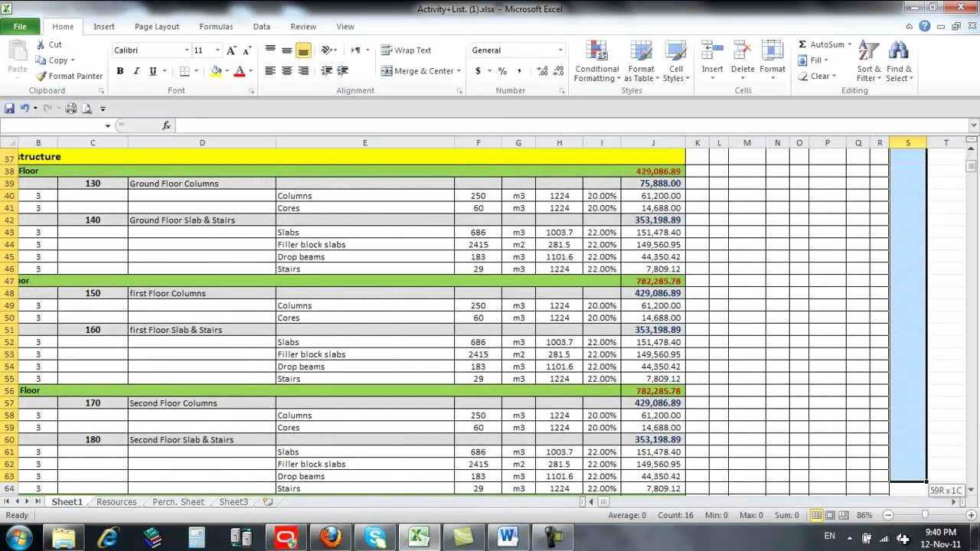The image size is (980, 551).
Task: Open Conditional Formatting options
Action: point(596,61)
